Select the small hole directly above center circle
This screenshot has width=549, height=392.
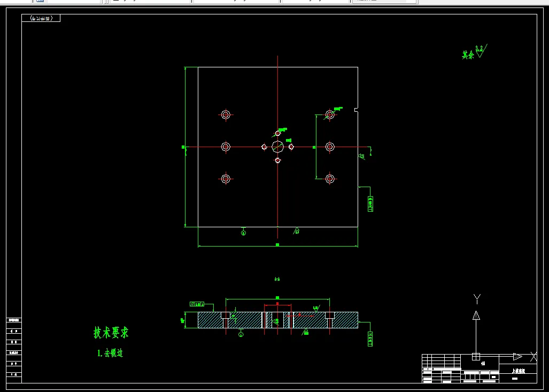pyautogui.click(x=277, y=133)
